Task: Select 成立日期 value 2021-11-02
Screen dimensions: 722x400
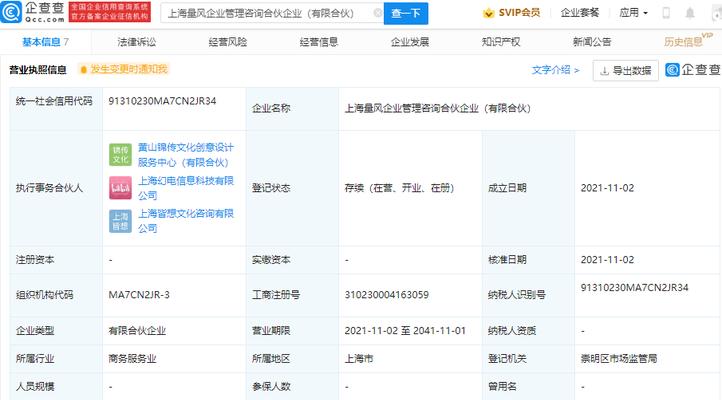Action: click(x=607, y=188)
